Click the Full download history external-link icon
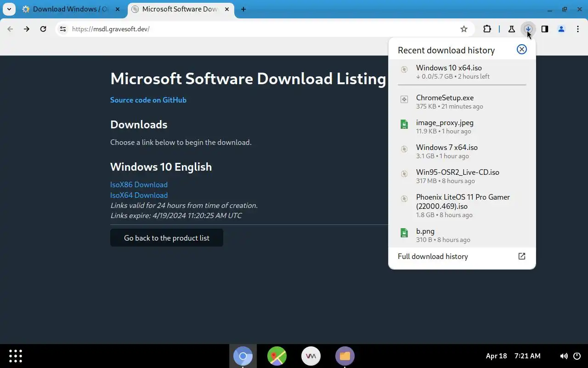Viewport: 588px width, 368px height. click(x=522, y=256)
